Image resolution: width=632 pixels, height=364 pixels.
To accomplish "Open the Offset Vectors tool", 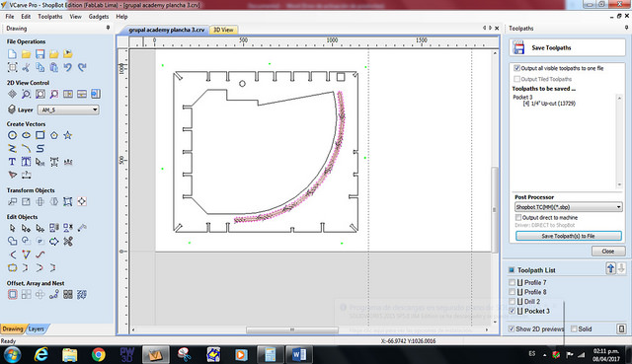I will pos(13,294).
